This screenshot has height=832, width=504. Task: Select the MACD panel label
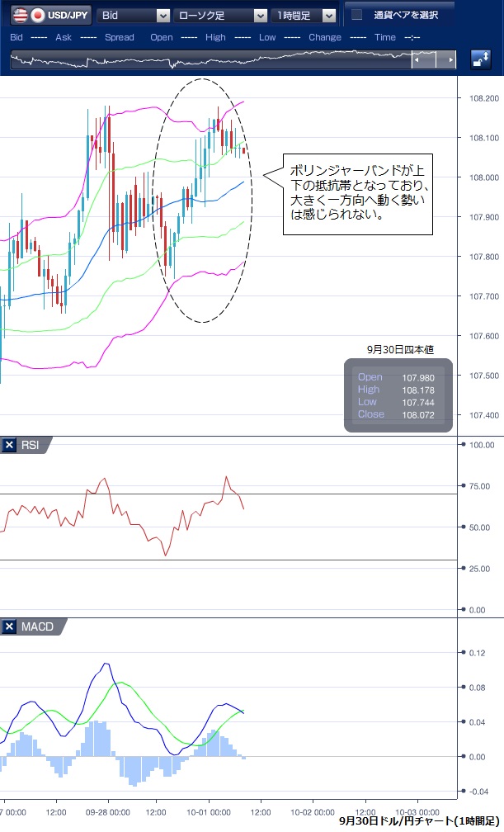36,626
